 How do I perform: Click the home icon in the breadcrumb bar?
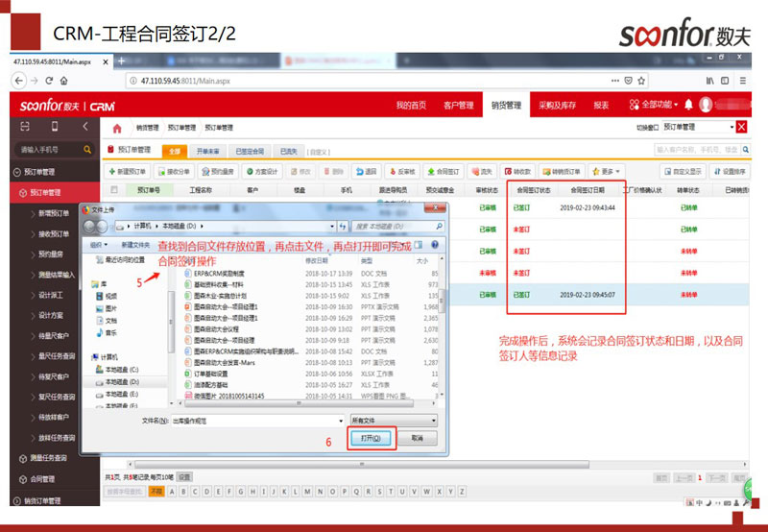(x=117, y=128)
